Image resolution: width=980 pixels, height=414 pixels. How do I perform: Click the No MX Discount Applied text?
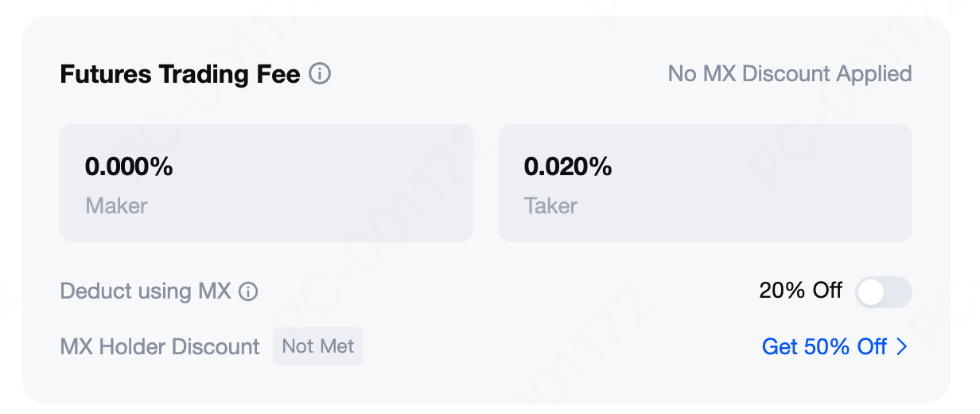point(789,74)
